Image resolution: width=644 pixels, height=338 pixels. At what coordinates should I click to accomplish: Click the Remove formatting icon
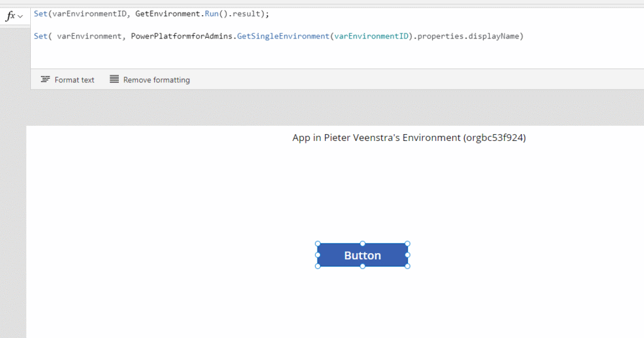click(114, 79)
